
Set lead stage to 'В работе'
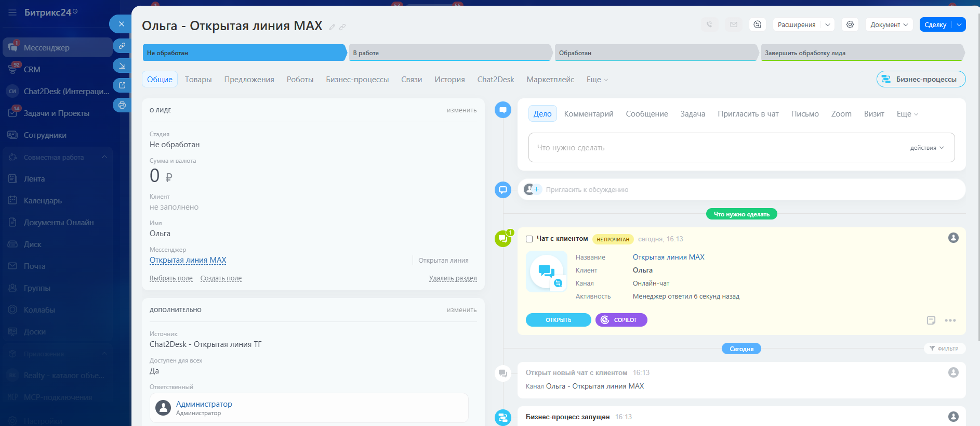[449, 53]
